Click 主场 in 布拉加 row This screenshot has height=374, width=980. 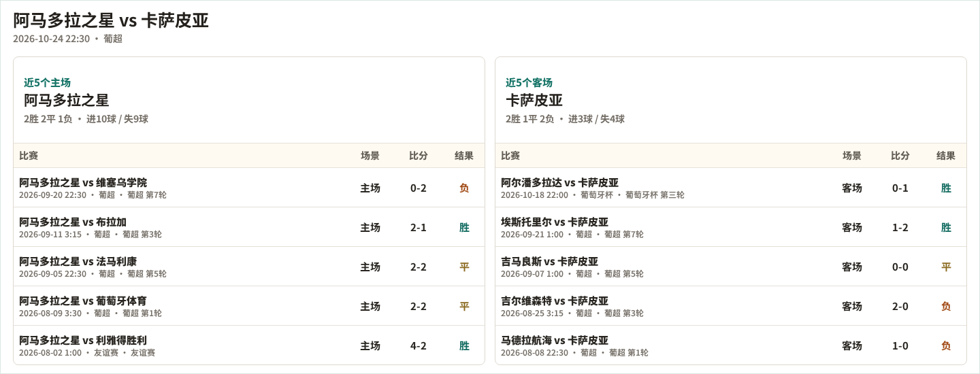[x=370, y=227]
